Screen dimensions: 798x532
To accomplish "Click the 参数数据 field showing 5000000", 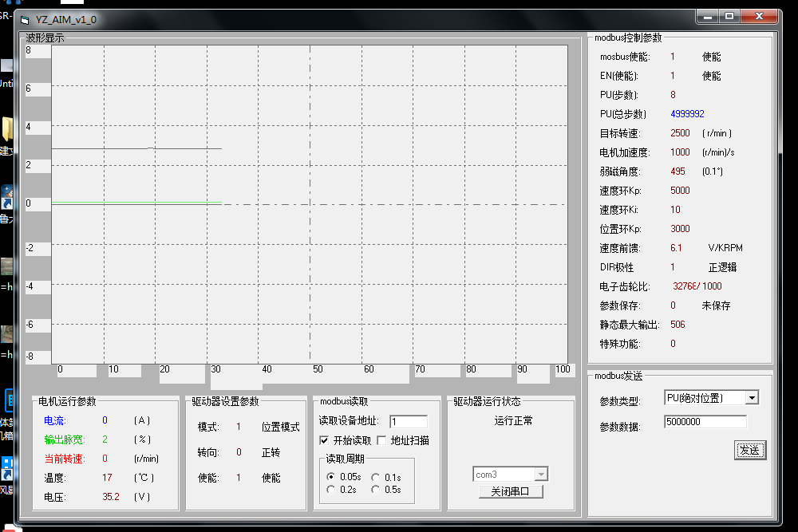I will coord(705,422).
